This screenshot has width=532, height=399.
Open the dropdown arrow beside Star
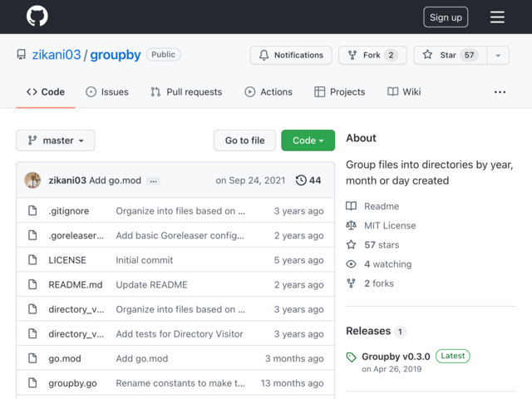pos(498,55)
